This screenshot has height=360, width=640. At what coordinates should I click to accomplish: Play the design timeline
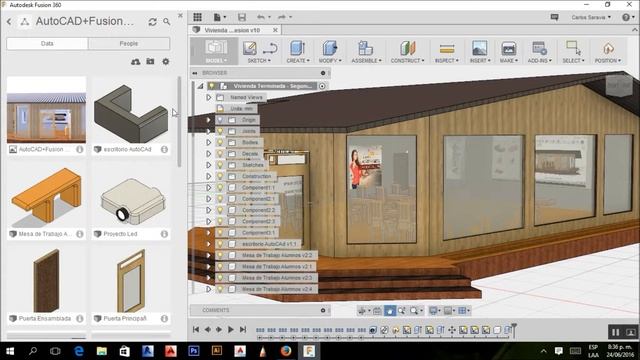pos(231,329)
